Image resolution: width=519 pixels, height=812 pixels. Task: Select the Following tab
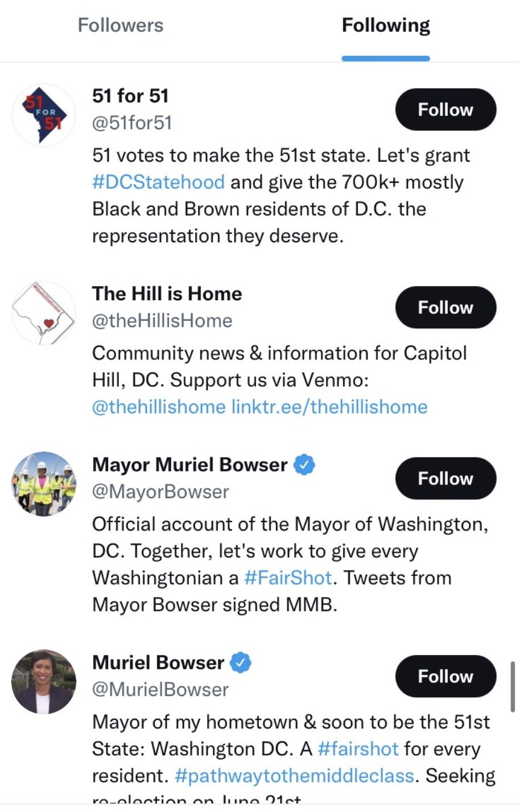(386, 26)
